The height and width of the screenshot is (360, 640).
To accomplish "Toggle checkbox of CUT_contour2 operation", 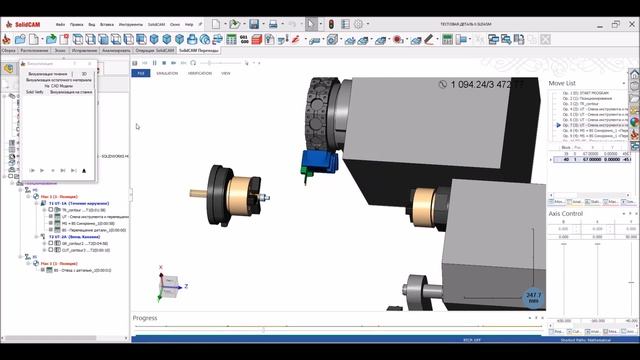I will coord(51,250).
